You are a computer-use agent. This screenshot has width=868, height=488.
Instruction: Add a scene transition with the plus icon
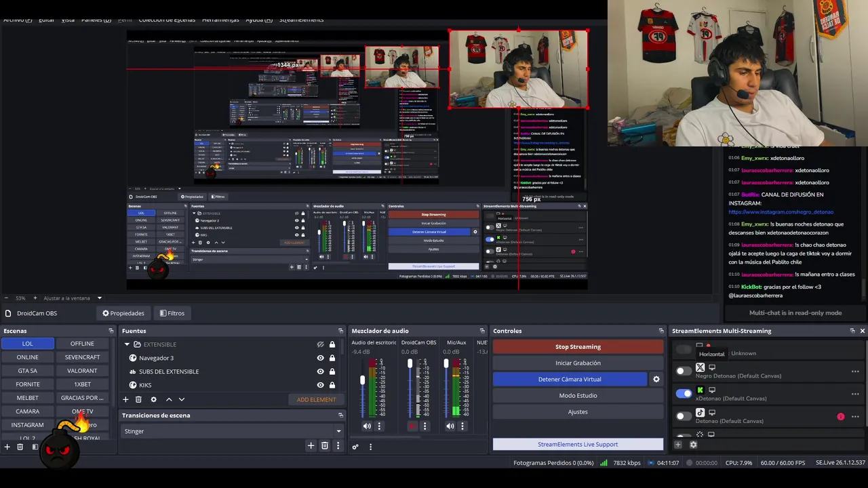coord(311,445)
